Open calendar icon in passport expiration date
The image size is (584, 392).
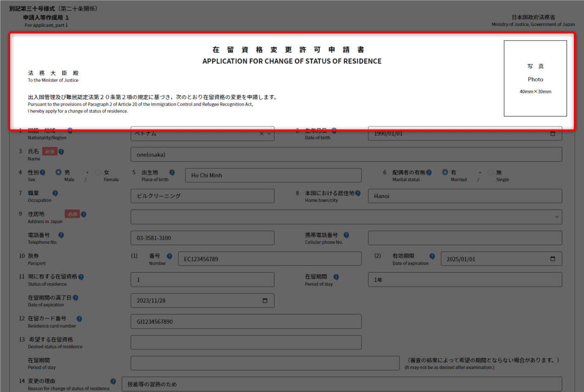(x=552, y=259)
